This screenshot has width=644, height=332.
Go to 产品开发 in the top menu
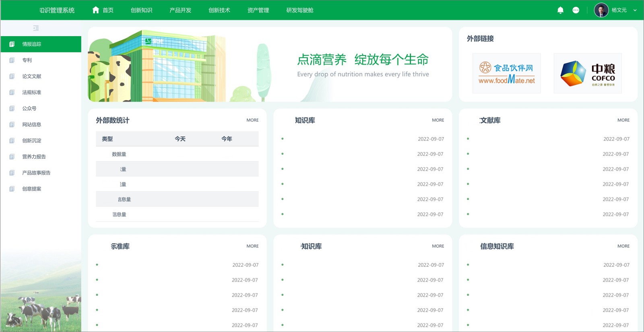tap(180, 10)
